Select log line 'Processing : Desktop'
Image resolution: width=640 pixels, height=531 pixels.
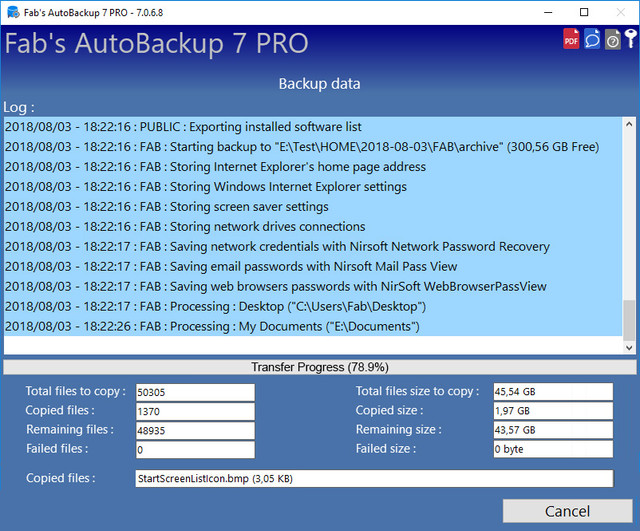coord(313,307)
